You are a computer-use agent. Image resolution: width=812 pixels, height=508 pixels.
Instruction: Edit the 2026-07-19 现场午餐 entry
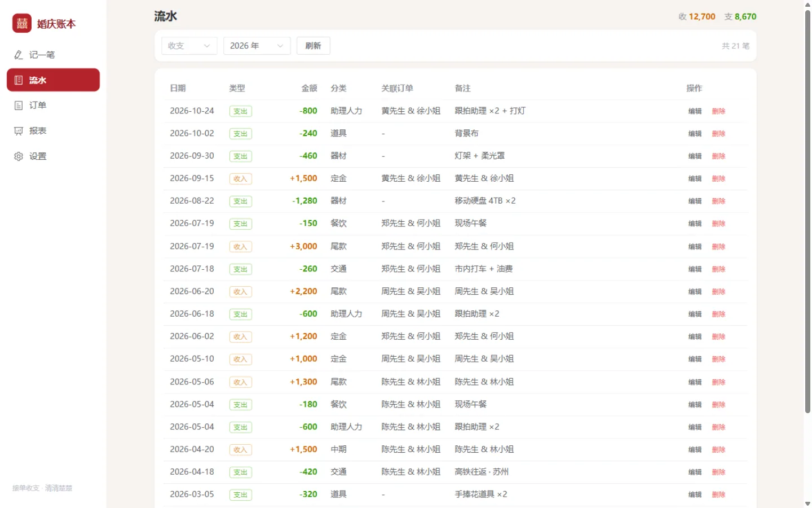pyautogui.click(x=695, y=224)
